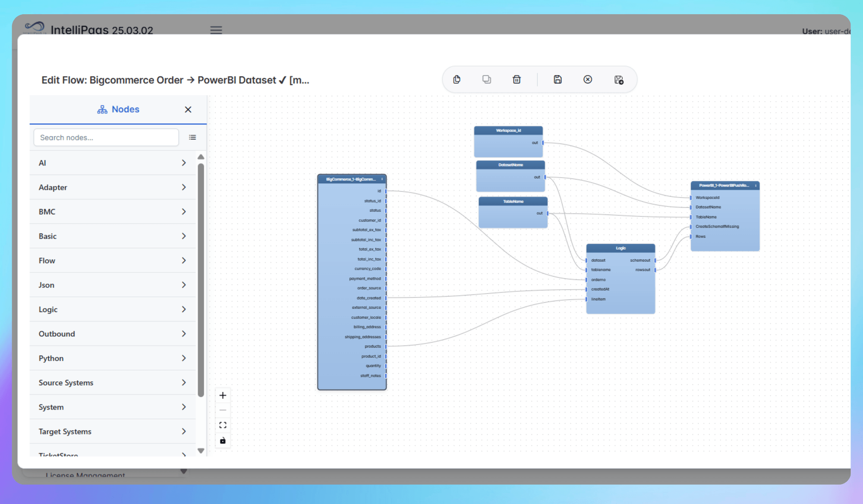Select the duplicate icon in the top toolbar
863x504 pixels.
(x=487, y=79)
